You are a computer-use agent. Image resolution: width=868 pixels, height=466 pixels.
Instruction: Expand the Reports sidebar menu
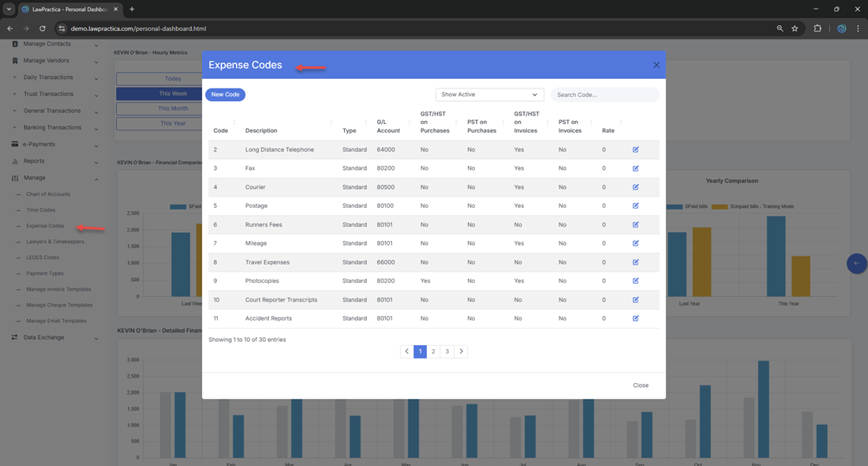pyautogui.click(x=54, y=161)
